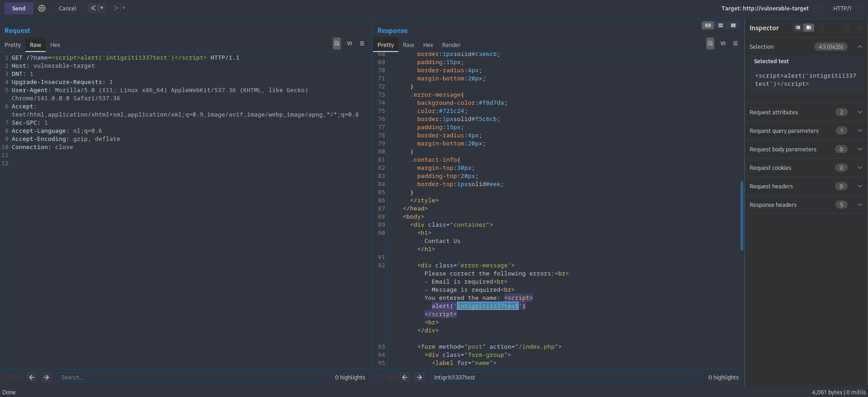The width and height of the screenshot is (868, 397).
Task: Click the Response panel vertical scrollbar
Action: pos(741,215)
